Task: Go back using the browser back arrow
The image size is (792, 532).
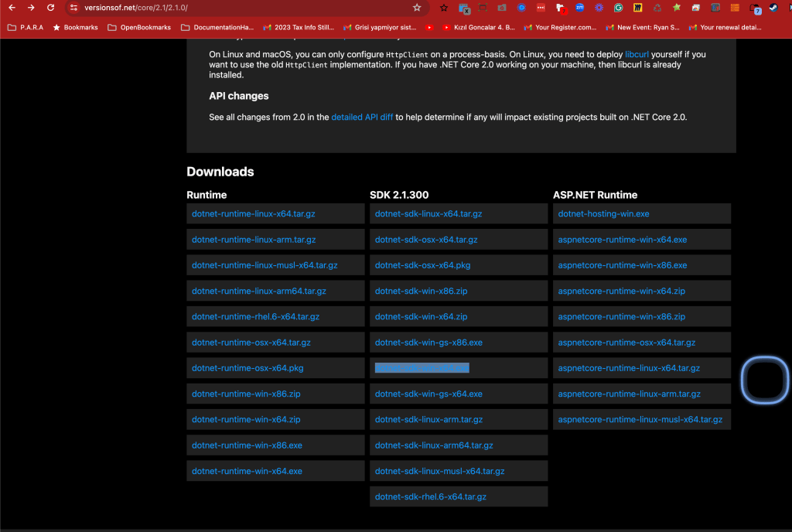Action: pyautogui.click(x=12, y=8)
